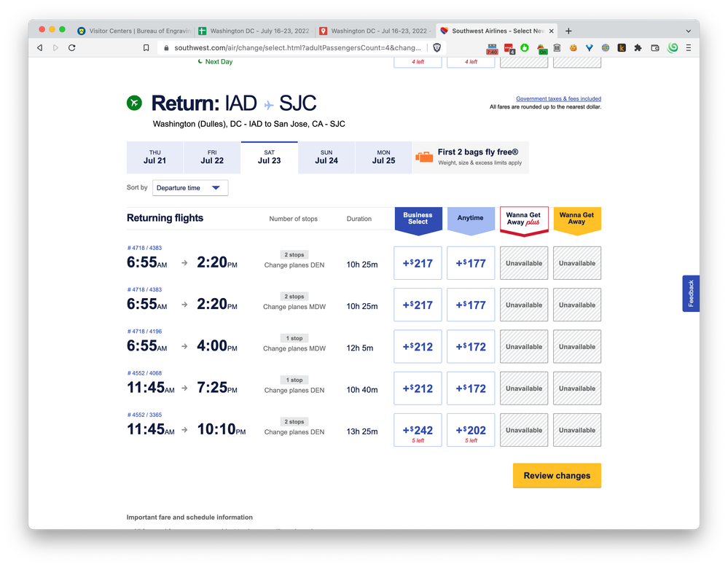Open the Extensions puzzle piece menu
This screenshot has width=728, height=567.
pos(638,47)
